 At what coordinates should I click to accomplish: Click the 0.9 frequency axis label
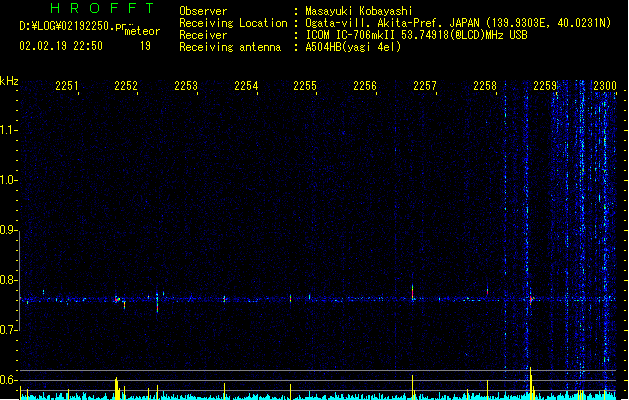[x=8, y=230]
